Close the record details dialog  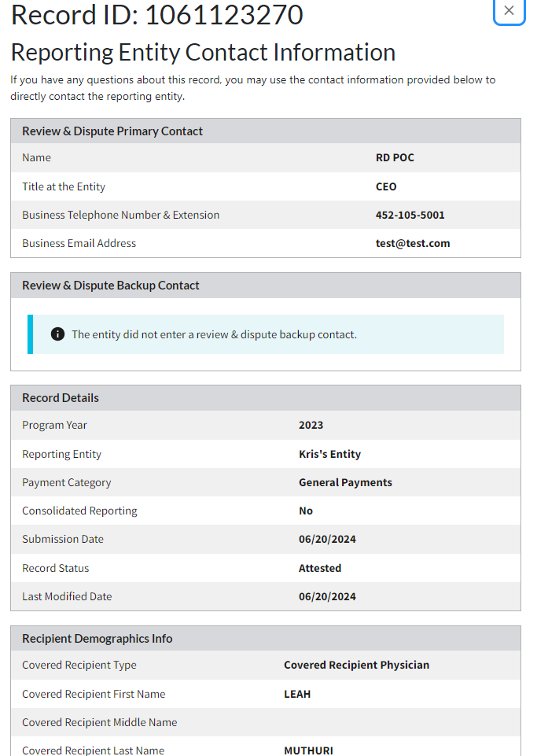(509, 11)
